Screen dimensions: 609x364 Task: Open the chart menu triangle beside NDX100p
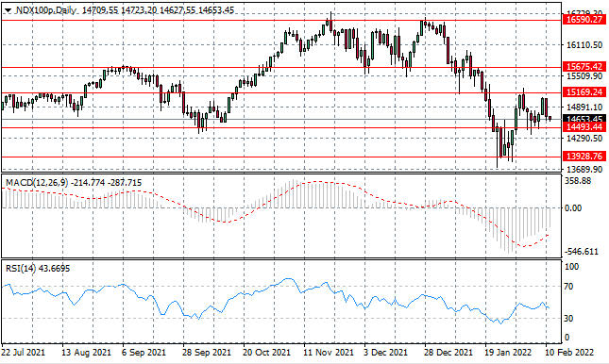pyautogui.click(x=8, y=10)
